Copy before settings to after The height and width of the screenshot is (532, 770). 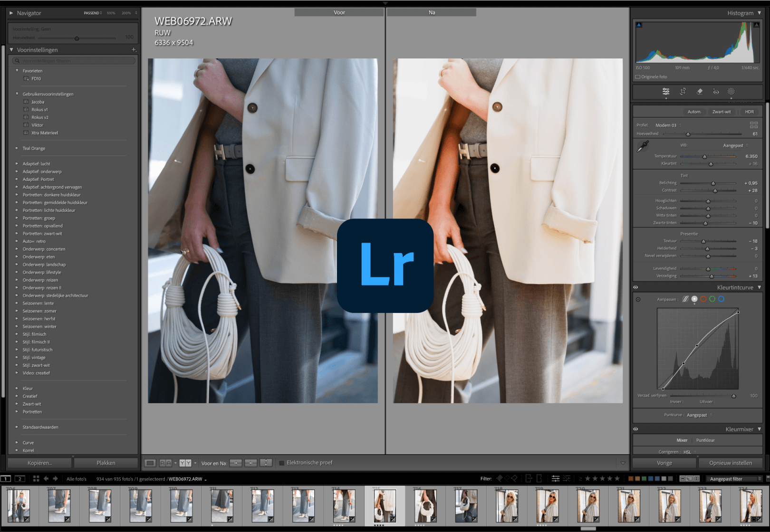(236, 463)
